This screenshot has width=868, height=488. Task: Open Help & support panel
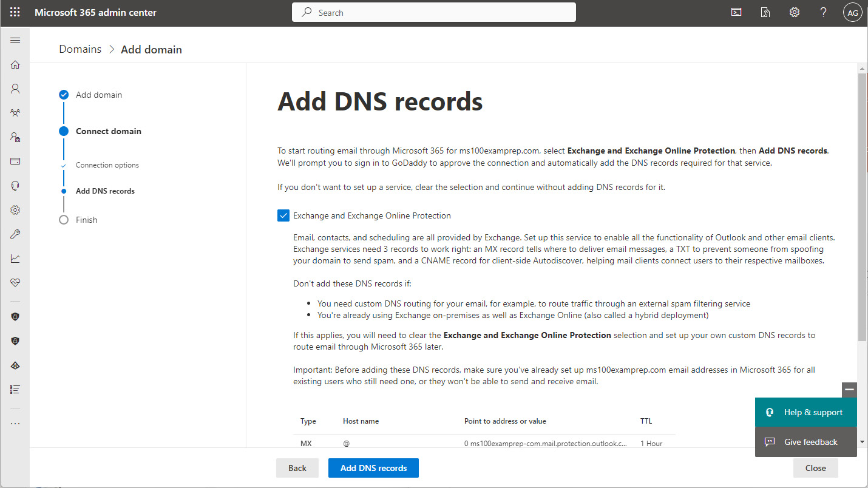click(806, 412)
